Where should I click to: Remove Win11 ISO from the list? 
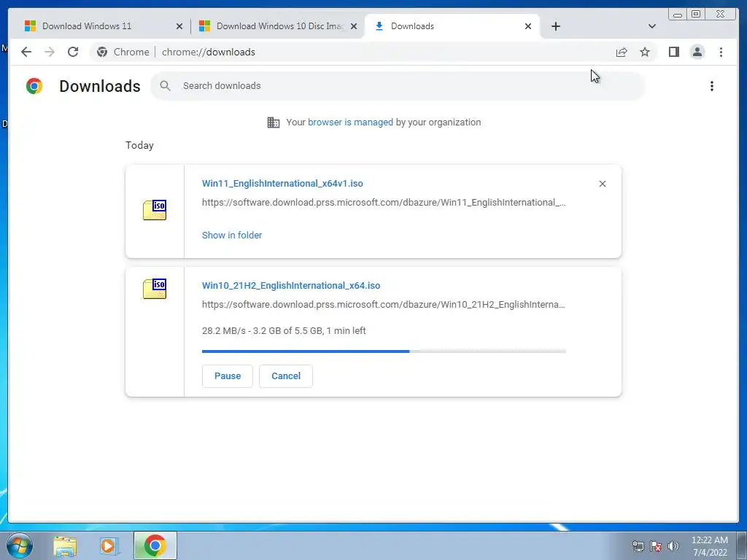pos(602,184)
